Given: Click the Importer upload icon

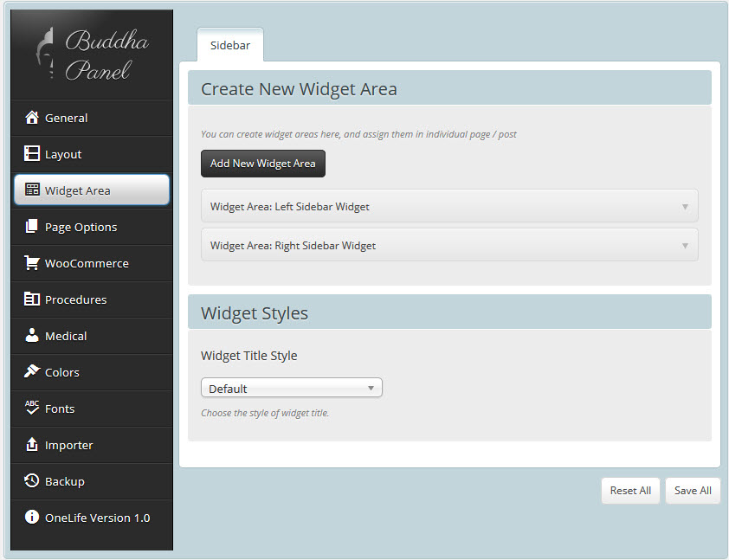Looking at the screenshot, I should coord(32,445).
